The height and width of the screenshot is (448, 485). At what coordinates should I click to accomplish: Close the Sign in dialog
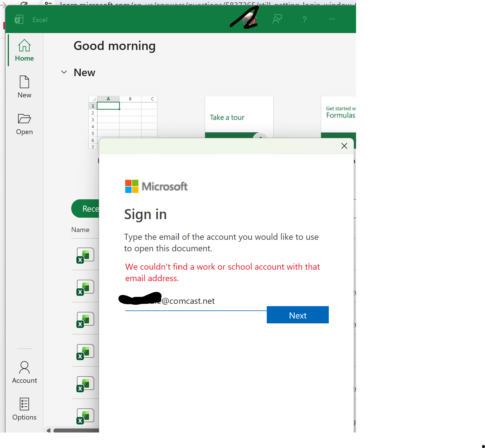pyautogui.click(x=344, y=146)
